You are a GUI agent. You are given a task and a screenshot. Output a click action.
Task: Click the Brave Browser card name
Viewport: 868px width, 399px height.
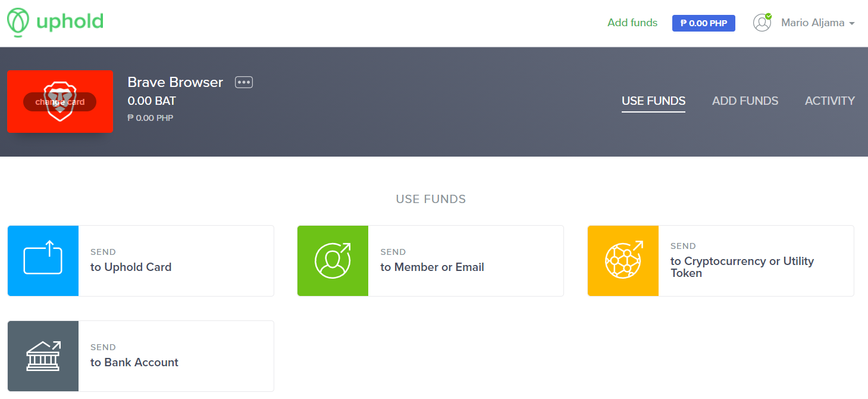(x=176, y=82)
